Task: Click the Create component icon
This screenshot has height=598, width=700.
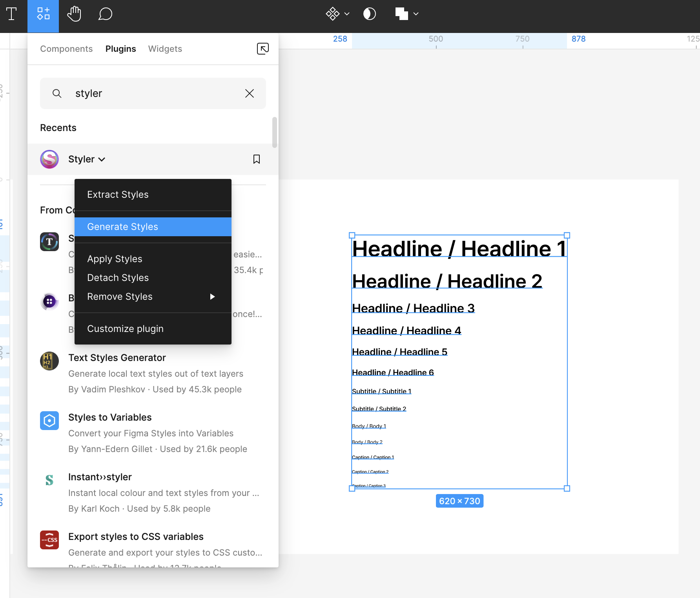Action: tap(332, 14)
